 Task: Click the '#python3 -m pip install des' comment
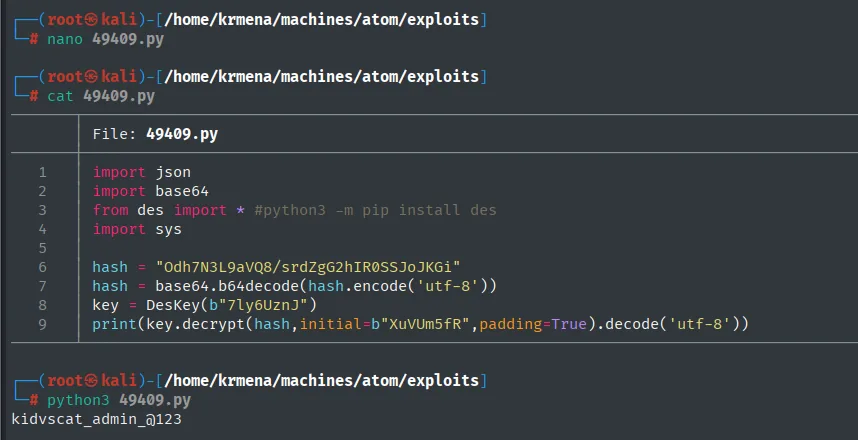pos(375,210)
